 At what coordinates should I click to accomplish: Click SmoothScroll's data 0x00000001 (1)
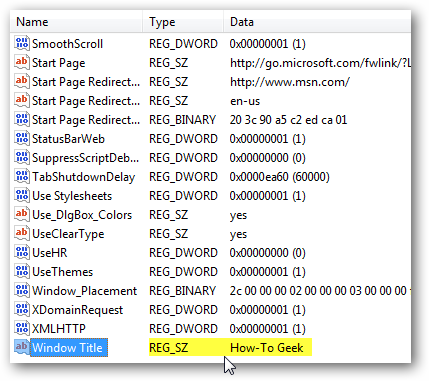pos(267,44)
